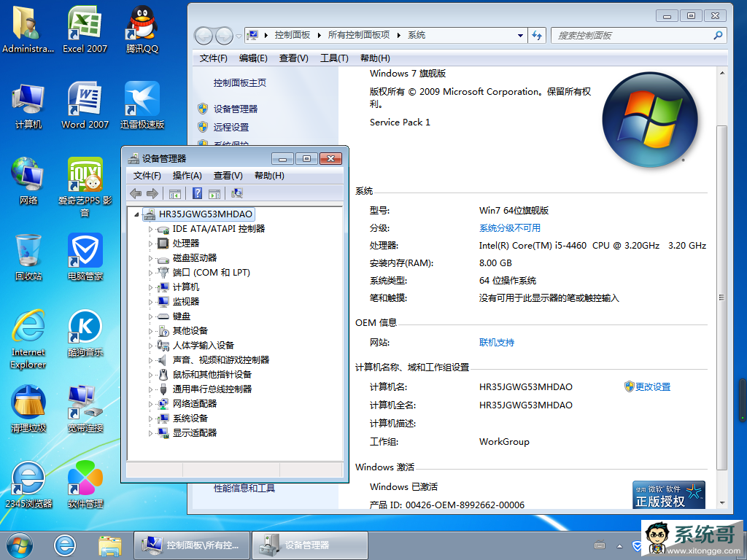Click 性能信息和工具 link at the bottom
Viewport: 747px width, 560px height.
(244, 488)
